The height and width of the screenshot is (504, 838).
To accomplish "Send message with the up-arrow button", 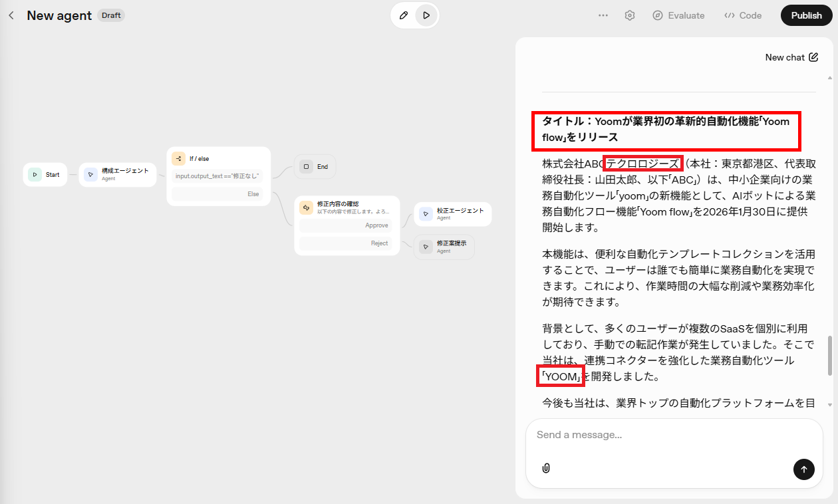I will pos(803,469).
